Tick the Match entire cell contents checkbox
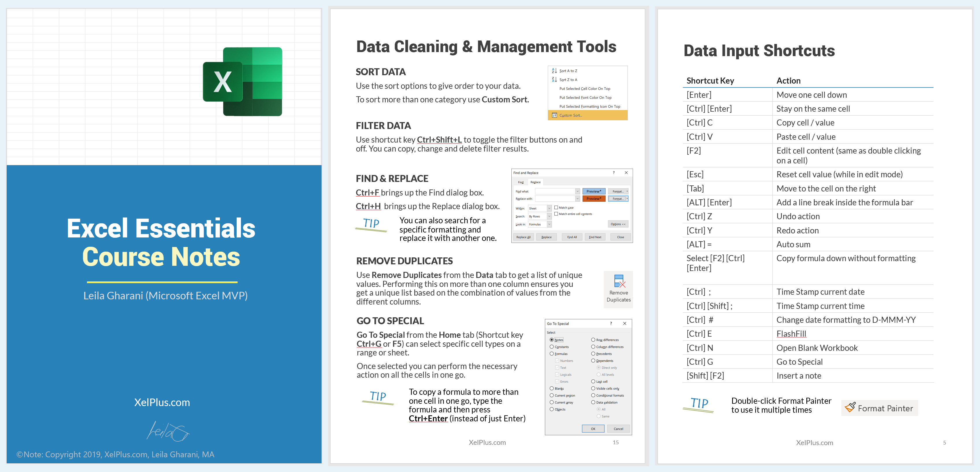 (x=556, y=214)
